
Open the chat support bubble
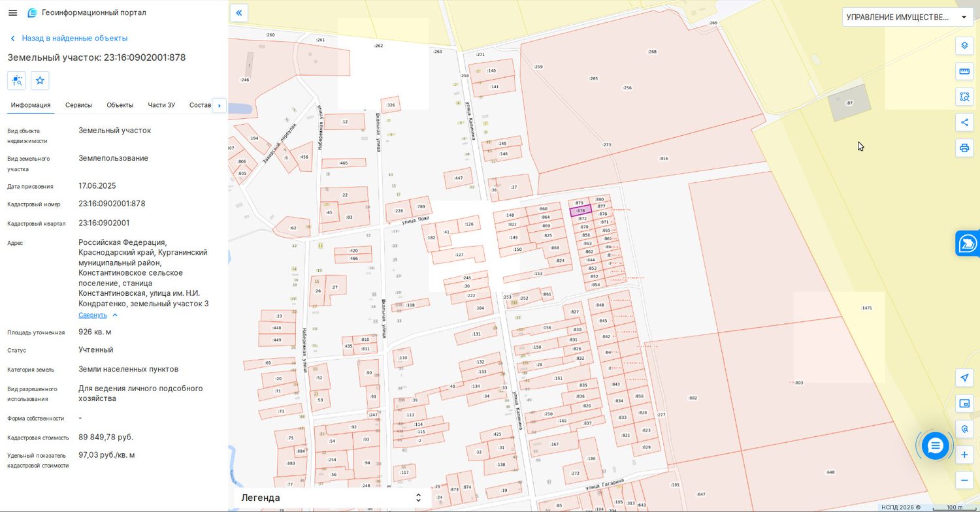pyautogui.click(x=935, y=446)
